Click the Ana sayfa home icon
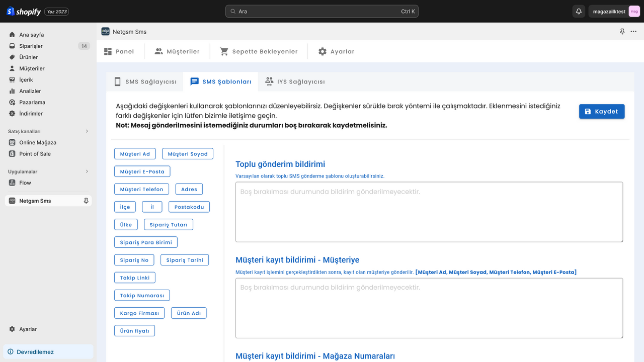 click(12, 35)
